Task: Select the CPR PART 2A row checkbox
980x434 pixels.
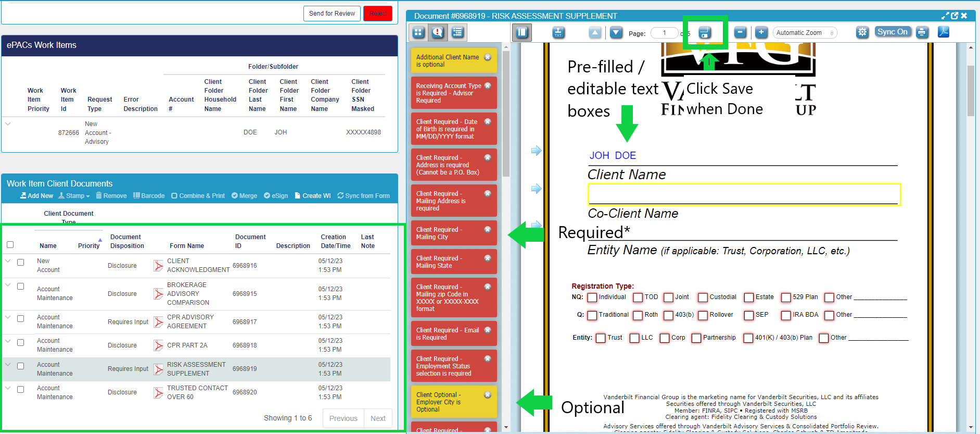Action: click(21, 343)
